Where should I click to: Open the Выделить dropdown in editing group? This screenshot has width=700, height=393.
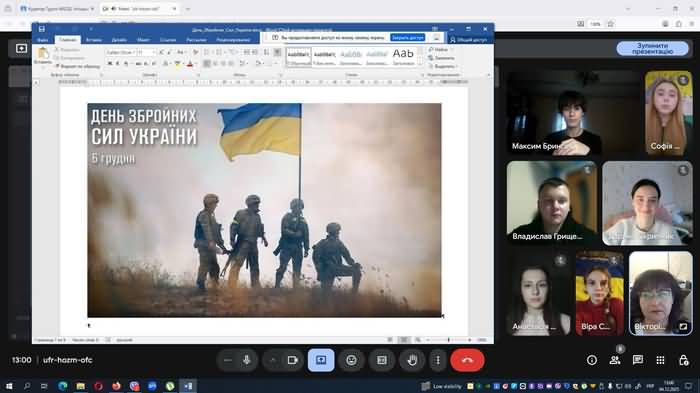(x=456, y=66)
